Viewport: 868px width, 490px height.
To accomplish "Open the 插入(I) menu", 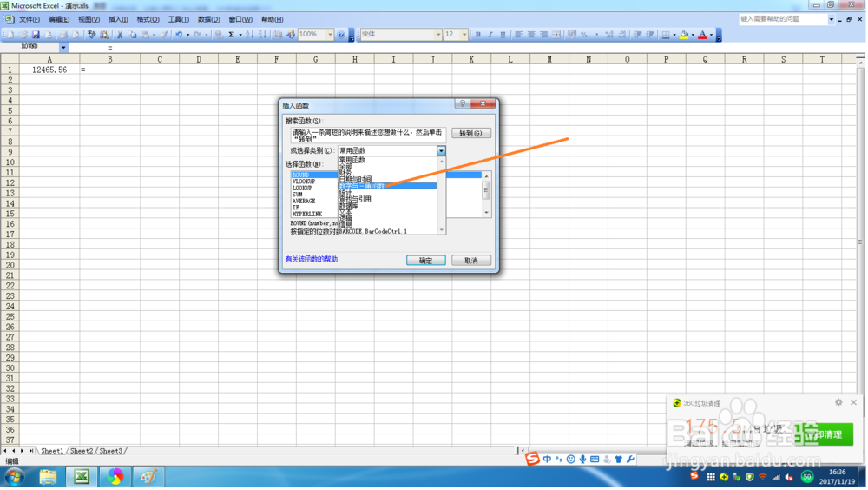I will (x=118, y=19).
